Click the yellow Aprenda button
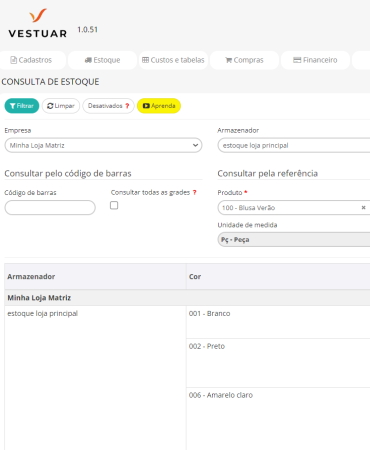This screenshot has height=450, width=370. click(159, 106)
